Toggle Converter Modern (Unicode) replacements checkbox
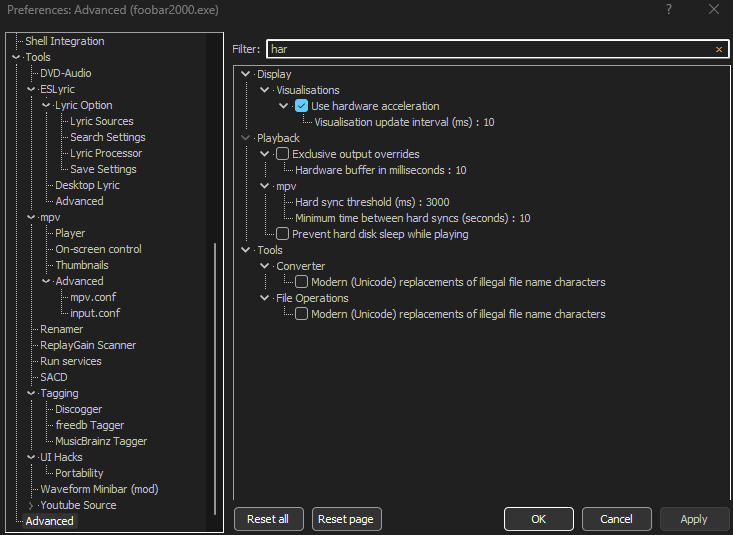This screenshot has width=733, height=535. coord(302,282)
